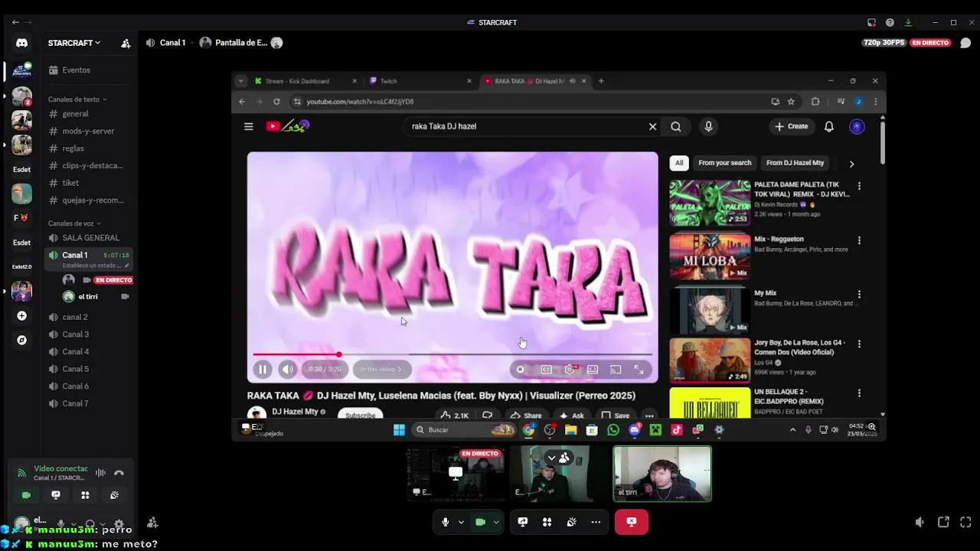This screenshot has height=551, width=980.
Task: Mute the YouTube player volume icon
Action: coord(287,369)
